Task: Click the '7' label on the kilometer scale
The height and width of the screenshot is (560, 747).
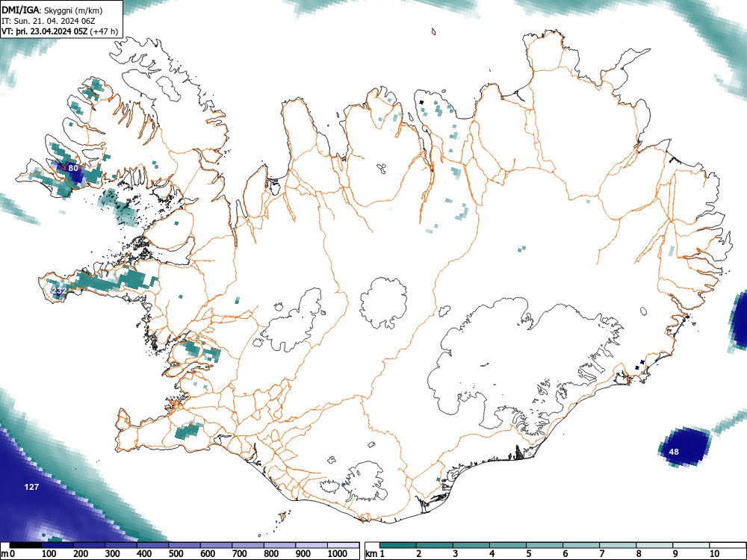Action: [601, 554]
